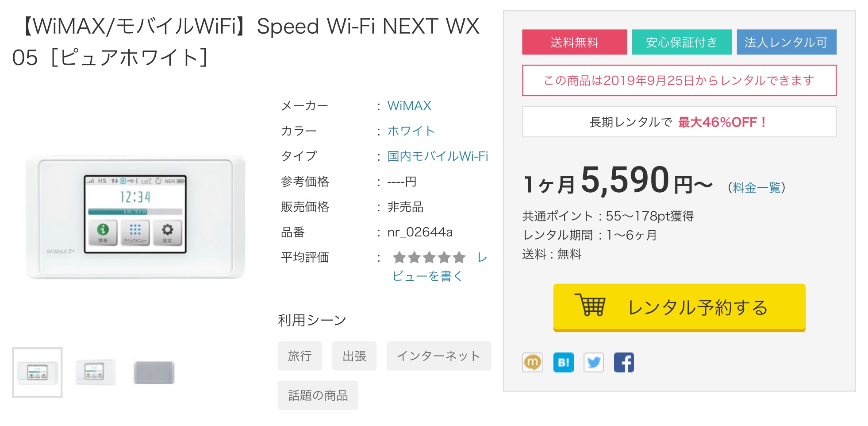Open the 料金一覧 price list link

pos(757,188)
